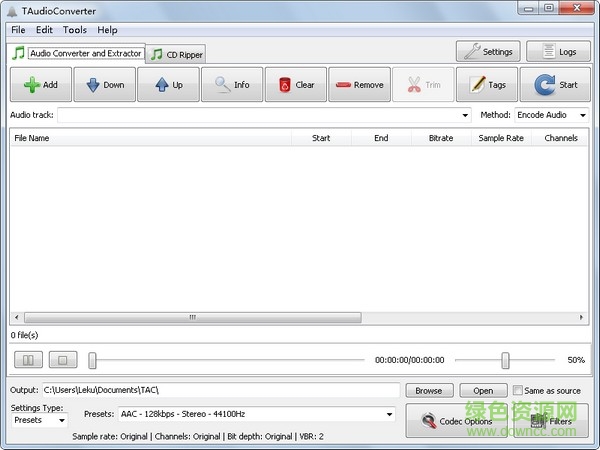Close the TAudioConverter window
This screenshot has height=450, width=600.
coord(577,8)
